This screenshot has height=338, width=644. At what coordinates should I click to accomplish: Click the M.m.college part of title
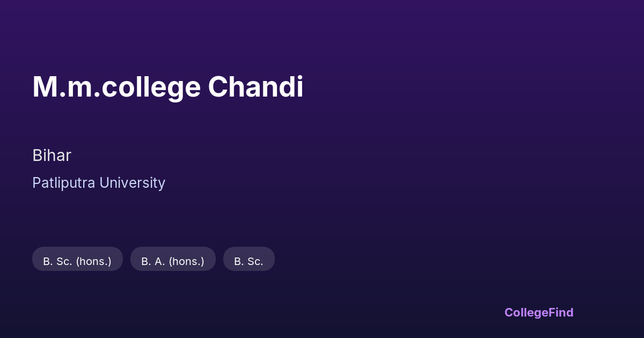point(116,87)
